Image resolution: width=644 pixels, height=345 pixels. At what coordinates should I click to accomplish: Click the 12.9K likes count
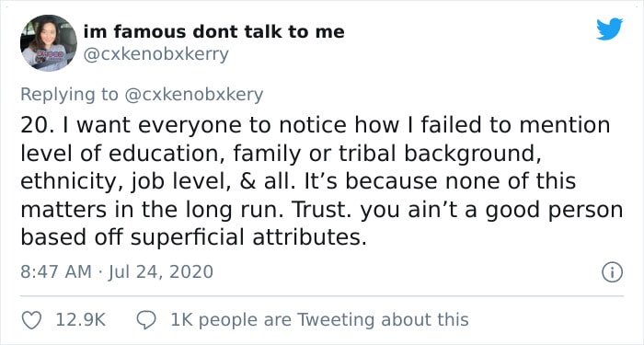(81, 320)
